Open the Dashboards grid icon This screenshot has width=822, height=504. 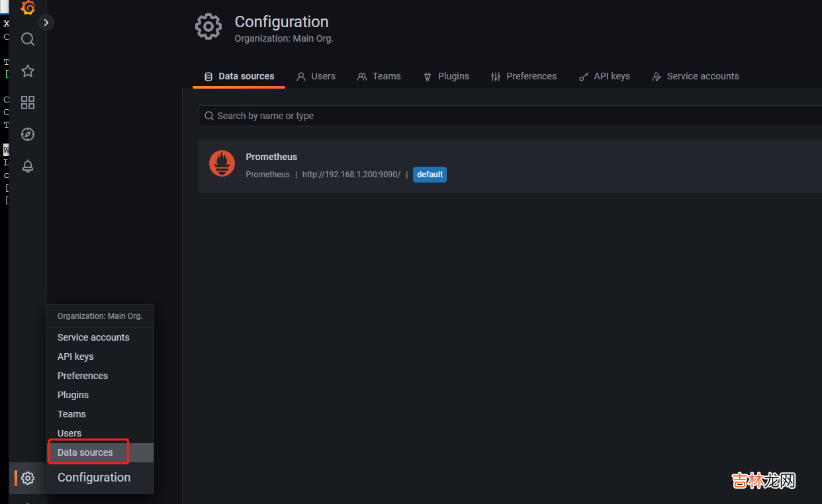28,103
